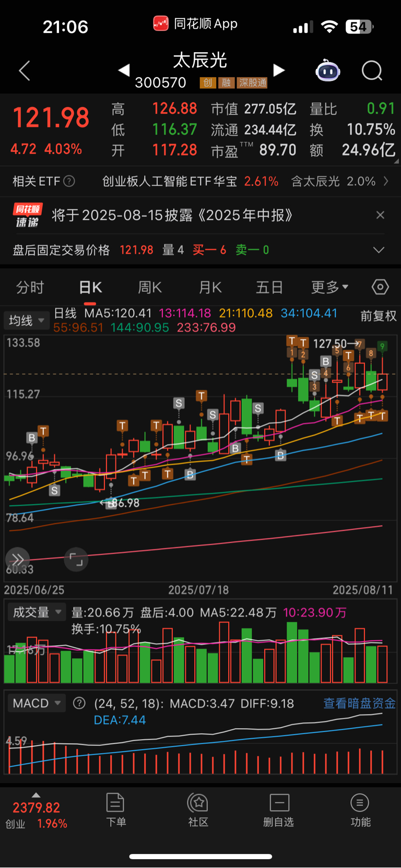The image size is (401, 868).
Task: Open 查看暗盘资金 link
Action: [x=359, y=703]
